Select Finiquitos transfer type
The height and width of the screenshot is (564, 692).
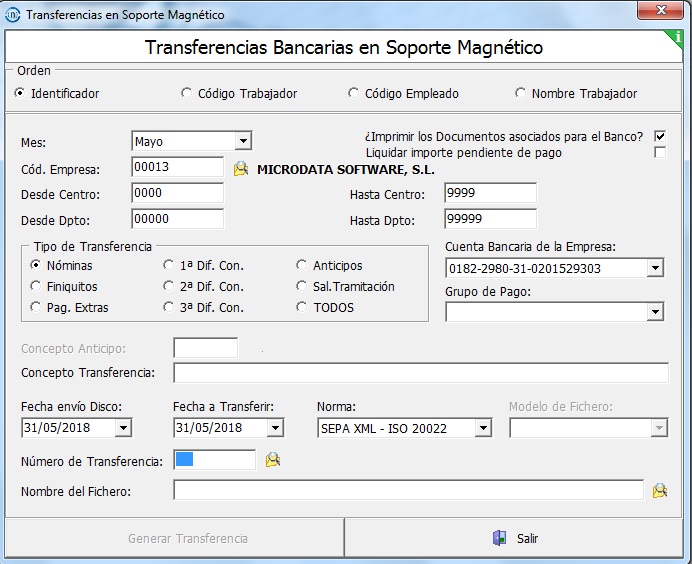[x=36, y=287]
